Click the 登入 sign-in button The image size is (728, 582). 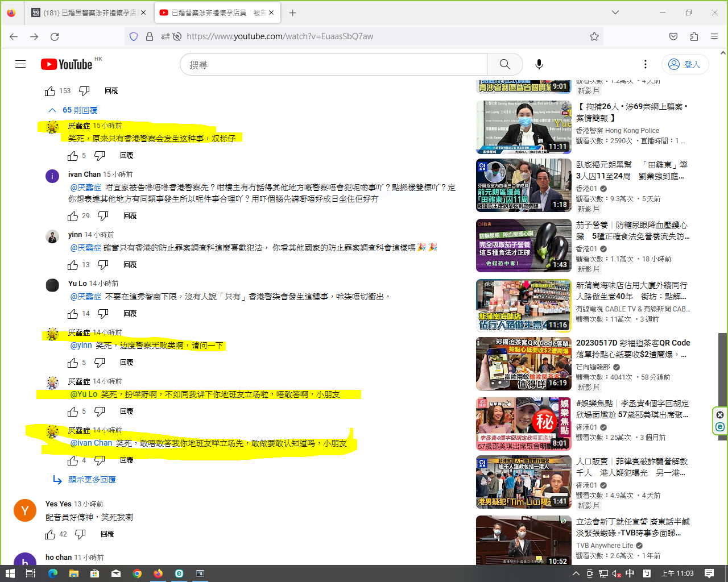[685, 64]
